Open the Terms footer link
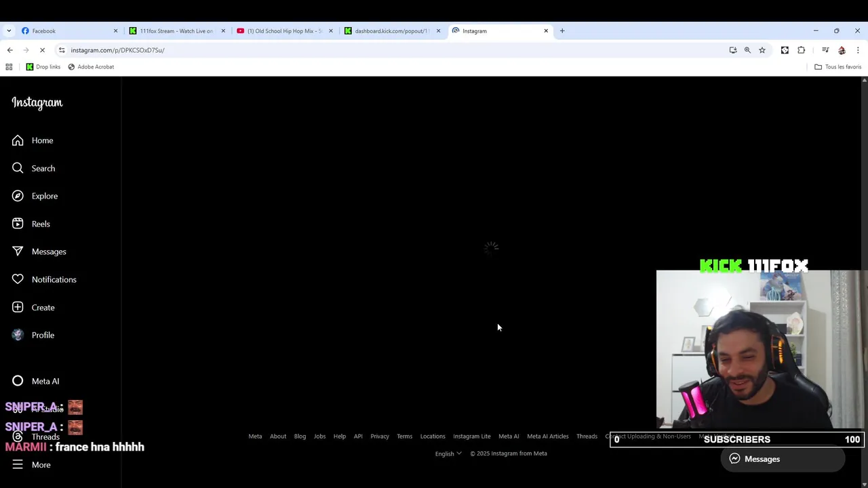868x488 pixels. (x=404, y=436)
